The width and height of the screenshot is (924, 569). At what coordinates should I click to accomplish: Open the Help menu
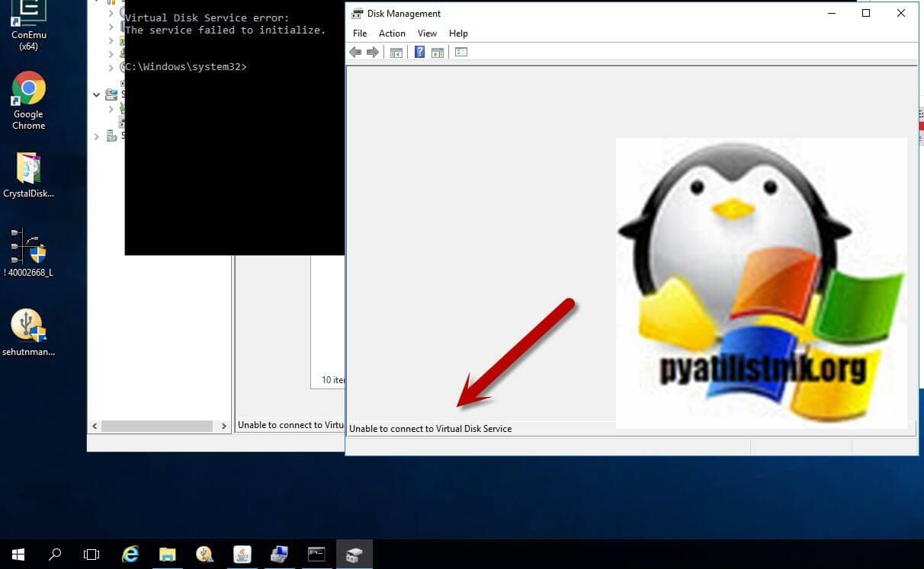click(x=458, y=34)
